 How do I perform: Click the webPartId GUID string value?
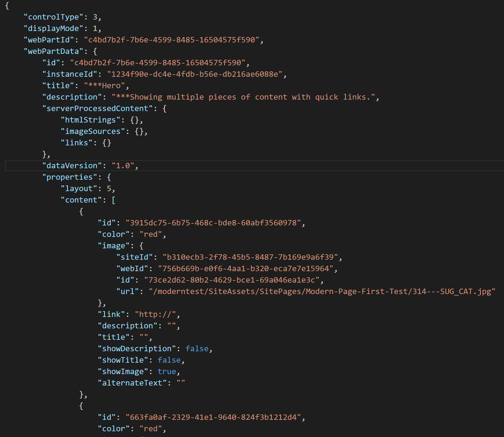[x=172, y=40]
